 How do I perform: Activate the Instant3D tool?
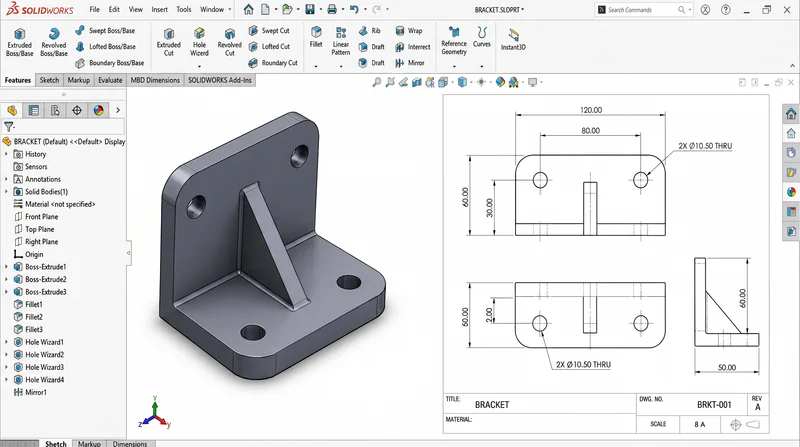513,40
